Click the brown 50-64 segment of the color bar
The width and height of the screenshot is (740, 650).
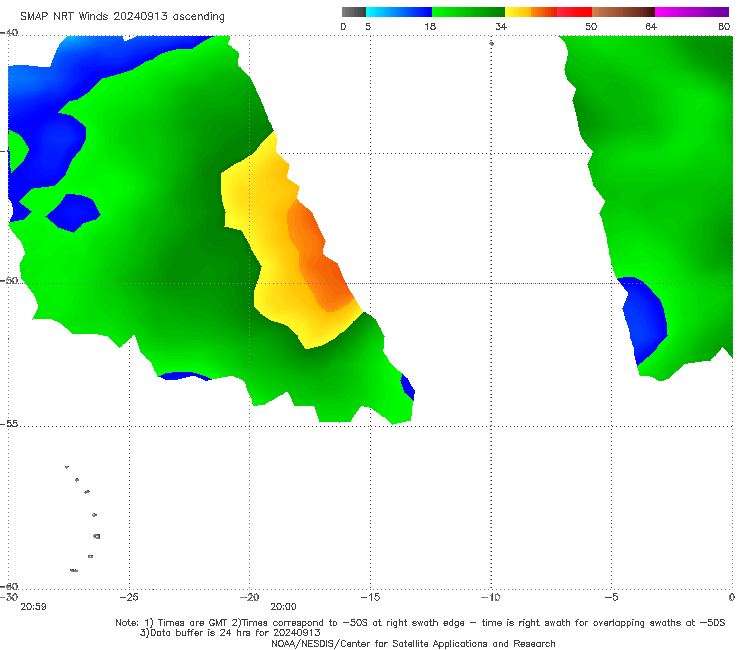tap(623, 12)
